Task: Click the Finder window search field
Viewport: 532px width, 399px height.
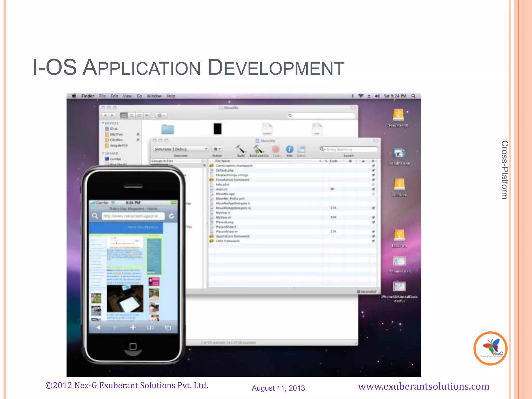Action: pos(321,116)
